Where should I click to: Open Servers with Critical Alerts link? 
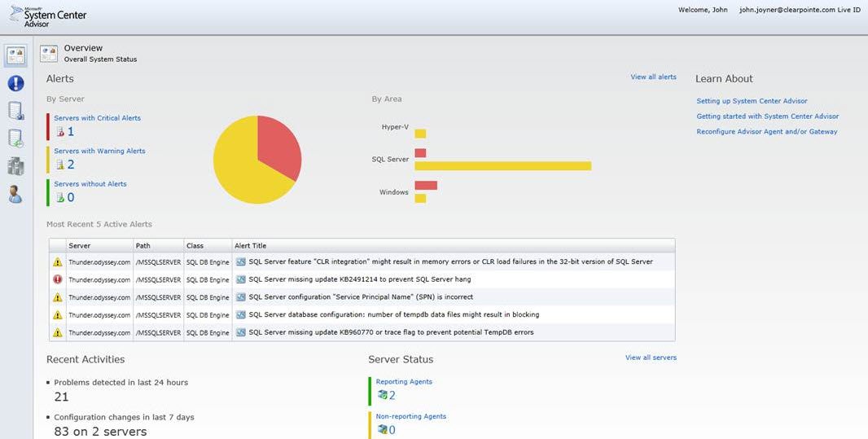click(x=98, y=118)
